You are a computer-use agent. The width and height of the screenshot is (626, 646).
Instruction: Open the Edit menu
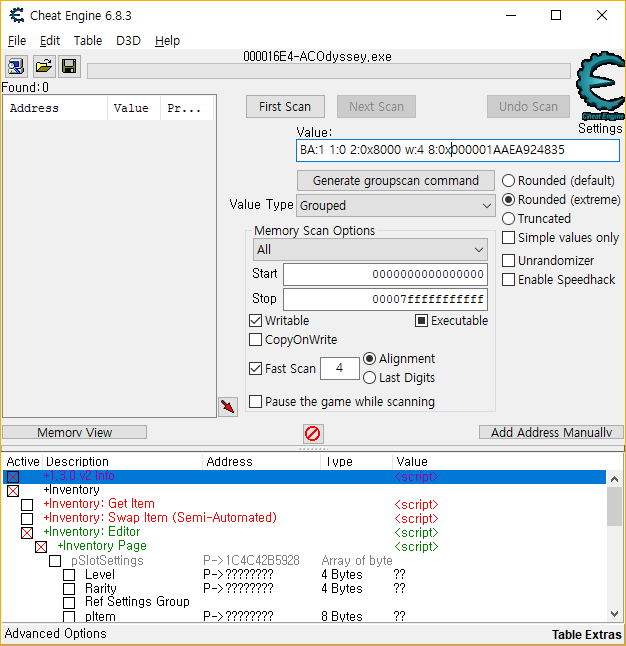[50, 41]
